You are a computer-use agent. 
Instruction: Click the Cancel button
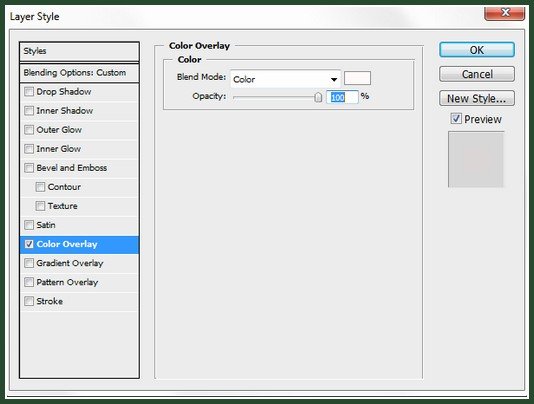pos(476,74)
